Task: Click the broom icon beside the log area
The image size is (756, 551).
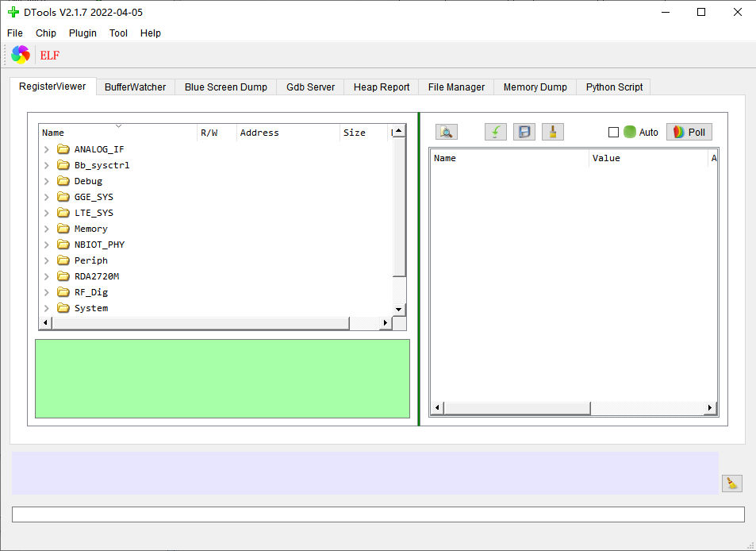Action: 731,483
